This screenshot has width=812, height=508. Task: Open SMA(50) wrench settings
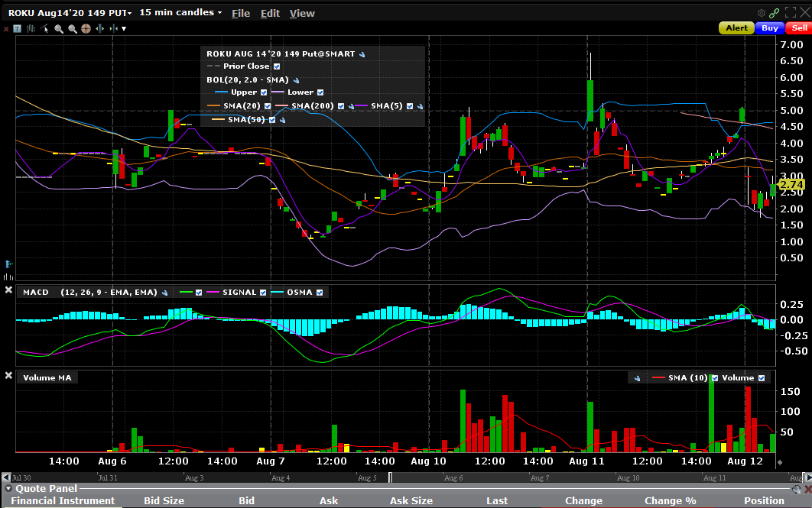(x=282, y=120)
